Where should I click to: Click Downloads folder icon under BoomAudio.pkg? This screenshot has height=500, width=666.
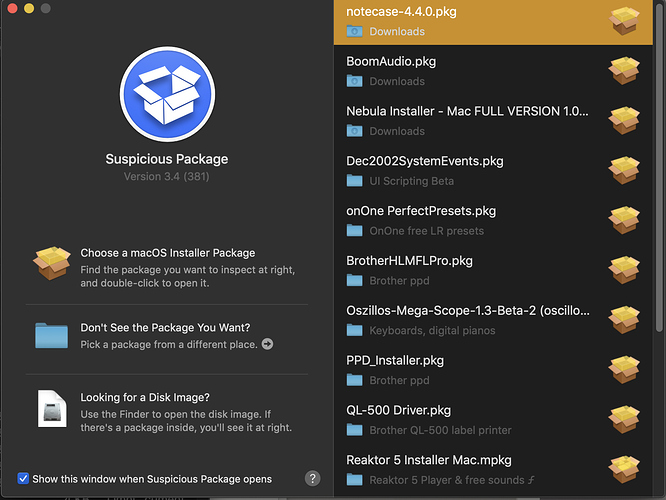coord(354,81)
